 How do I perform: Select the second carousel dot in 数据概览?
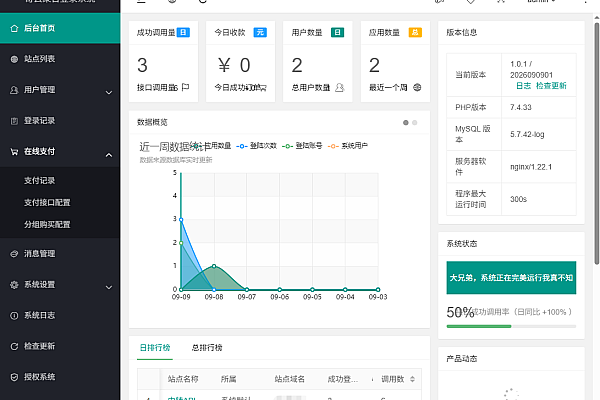414,122
